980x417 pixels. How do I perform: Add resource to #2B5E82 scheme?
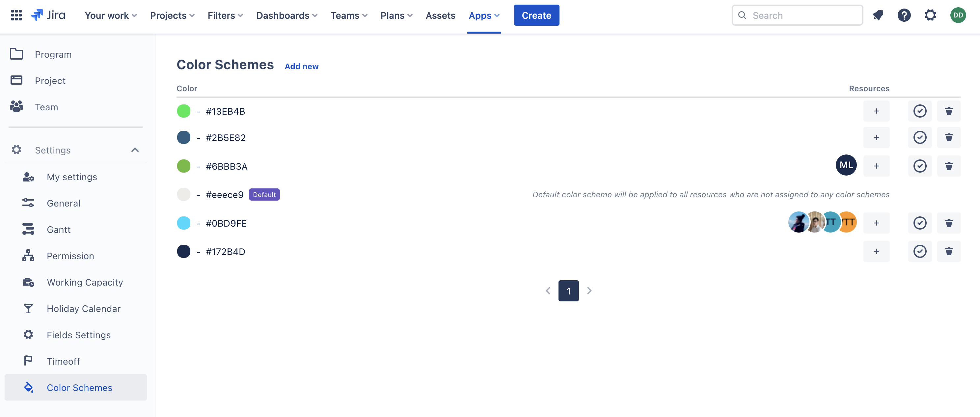[876, 137]
